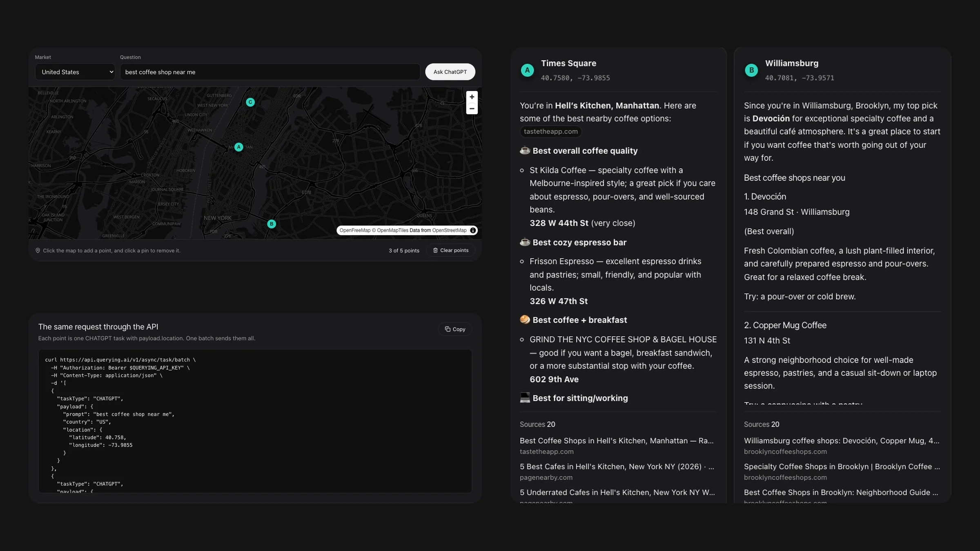Click the '2. Copper Mug Coffee' heading
The image size is (980, 551).
click(x=785, y=325)
